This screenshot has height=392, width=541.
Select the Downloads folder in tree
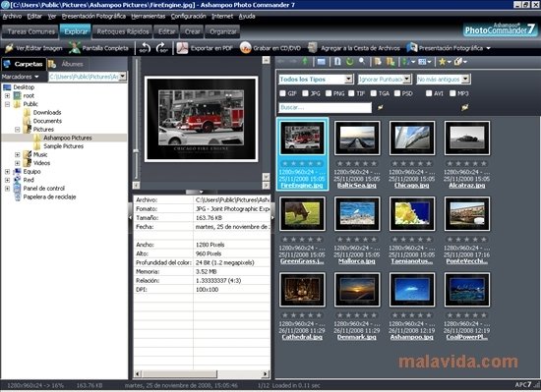pyautogui.click(x=47, y=113)
